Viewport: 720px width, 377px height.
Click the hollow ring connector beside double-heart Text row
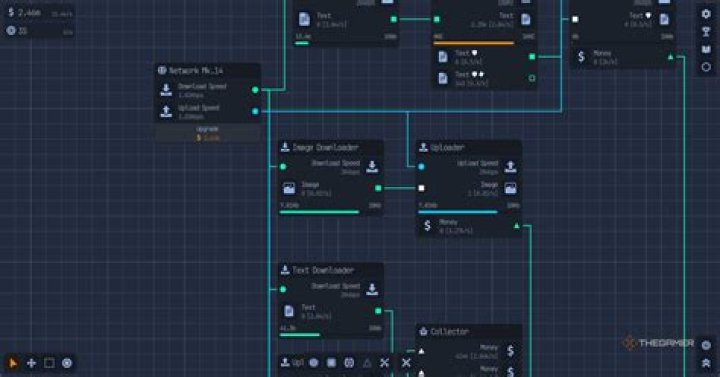pyautogui.click(x=532, y=79)
